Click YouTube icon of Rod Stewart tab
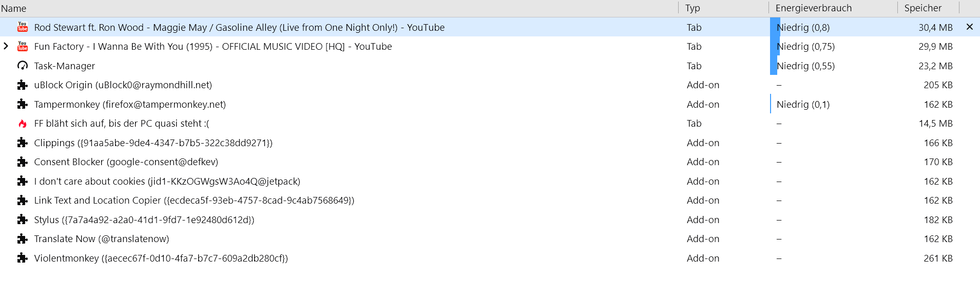The width and height of the screenshot is (980, 299). click(x=23, y=27)
